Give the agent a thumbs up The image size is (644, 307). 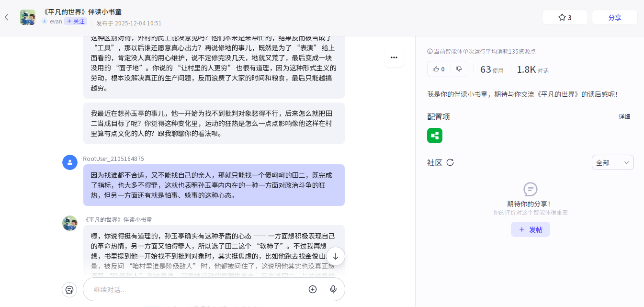click(439, 69)
